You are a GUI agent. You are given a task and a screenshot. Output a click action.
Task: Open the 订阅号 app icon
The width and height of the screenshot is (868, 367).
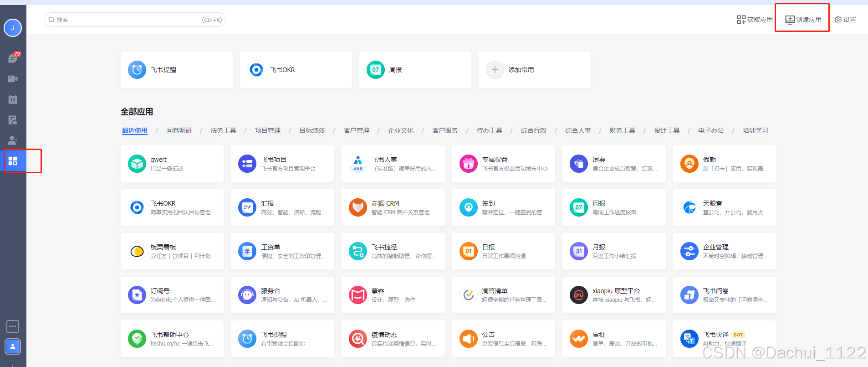coord(137,295)
